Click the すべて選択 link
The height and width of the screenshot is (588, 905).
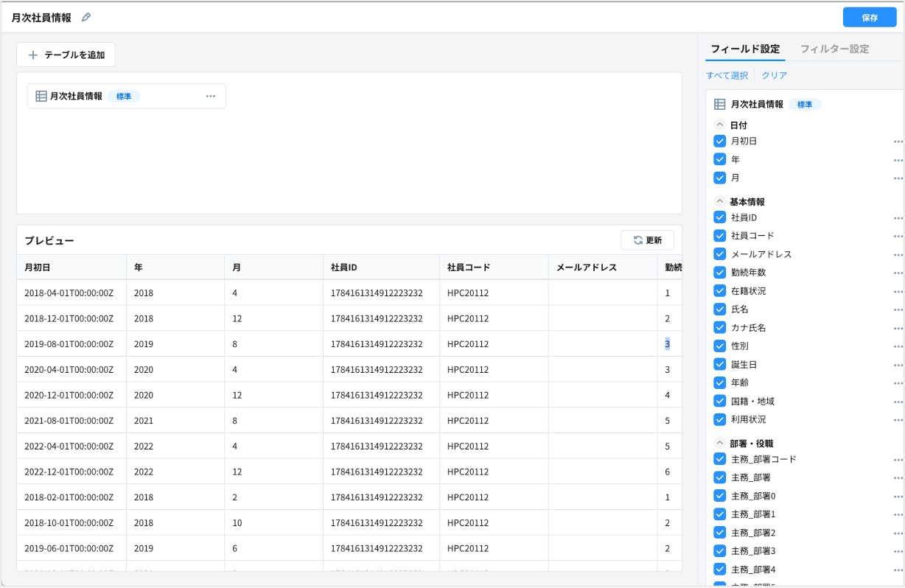[x=727, y=75]
